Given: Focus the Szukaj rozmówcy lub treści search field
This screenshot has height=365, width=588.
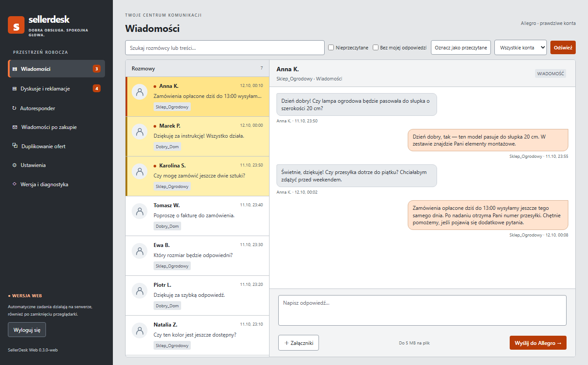Looking at the screenshot, I should [225, 48].
